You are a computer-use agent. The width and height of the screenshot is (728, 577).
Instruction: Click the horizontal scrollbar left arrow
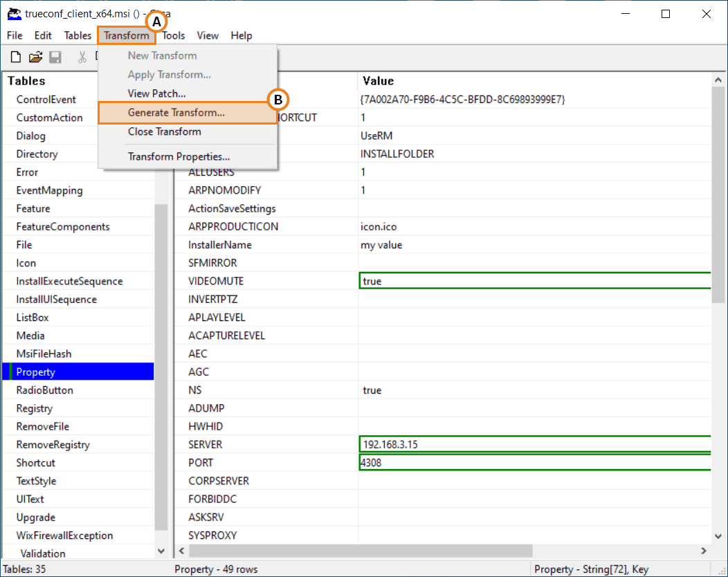tap(181, 551)
